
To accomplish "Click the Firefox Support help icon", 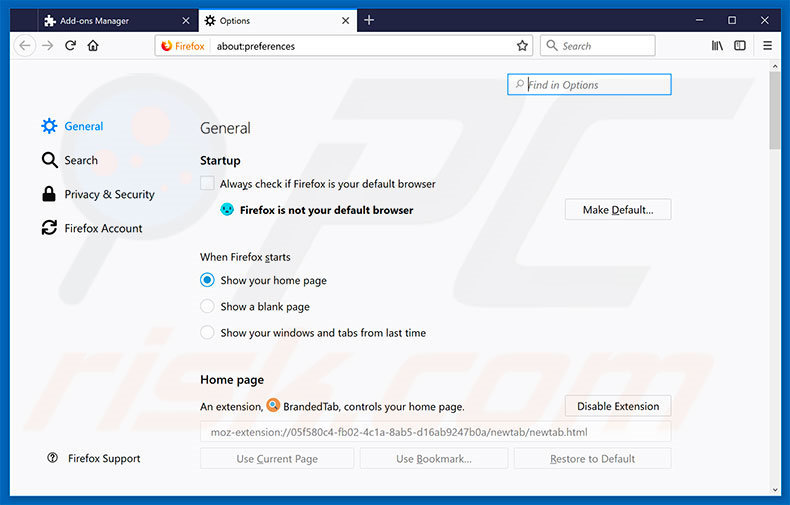I will [x=52, y=458].
